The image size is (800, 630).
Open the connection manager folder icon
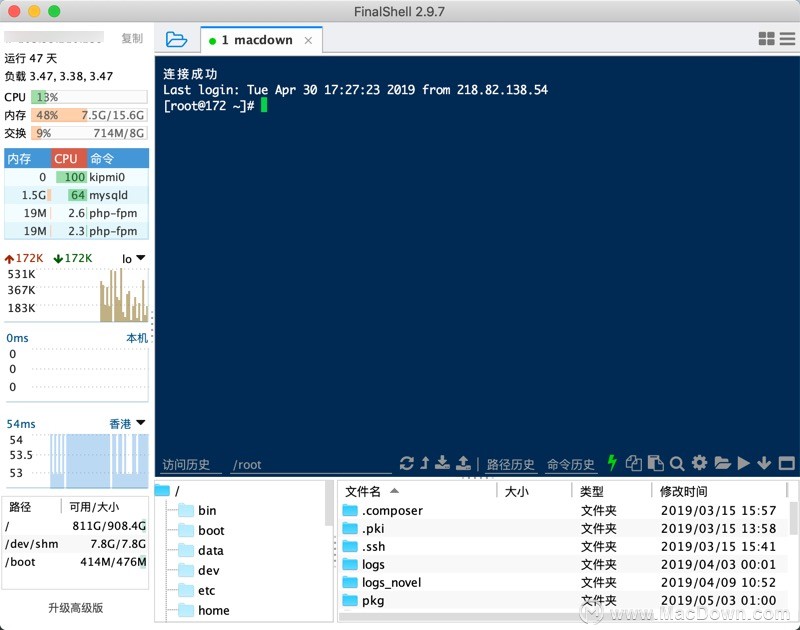click(177, 39)
